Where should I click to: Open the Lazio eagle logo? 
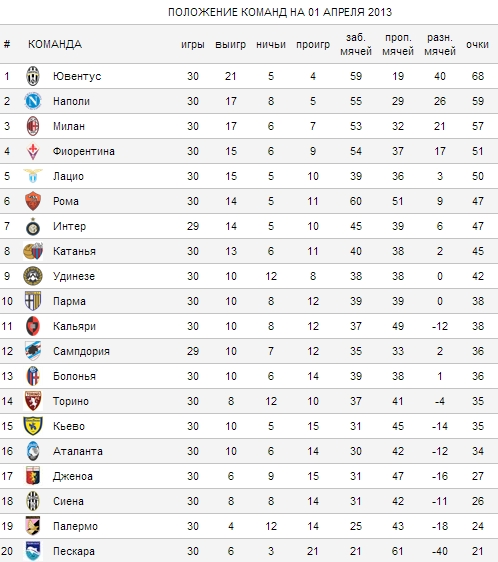point(33,176)
